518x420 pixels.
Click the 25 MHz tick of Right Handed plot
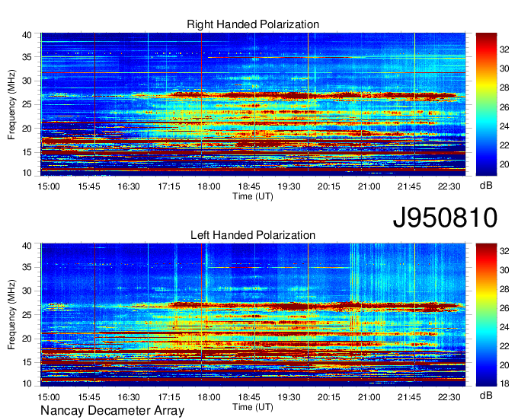[27, 105]
